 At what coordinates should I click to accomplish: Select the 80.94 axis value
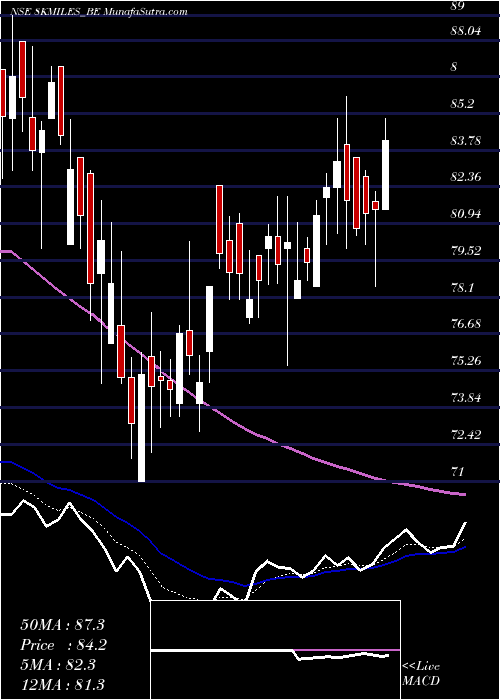[466, 214]
